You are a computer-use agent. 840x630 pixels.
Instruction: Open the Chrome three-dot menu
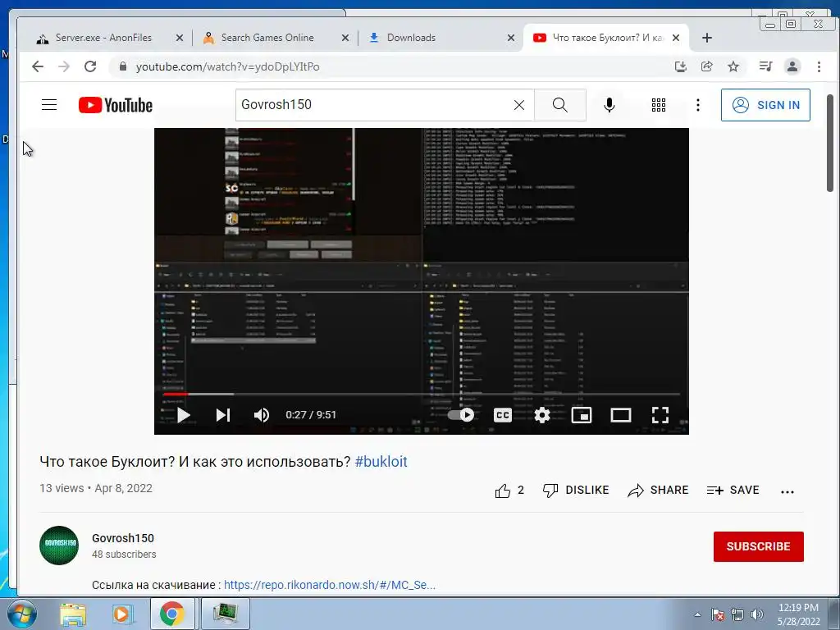tap(819, 66)
